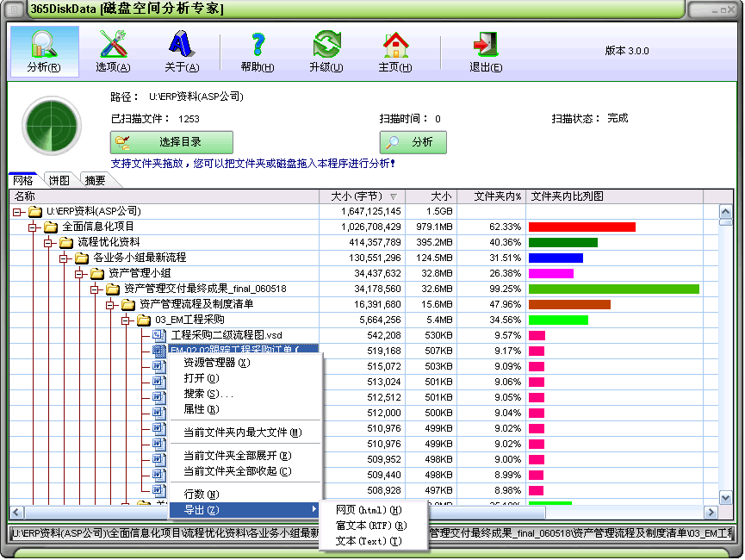Collapse 资产管理交付最终成果_final_060518 folder node
Viewport: 745px width, 560px height.
pyautogui.click(x=95, y=289)
